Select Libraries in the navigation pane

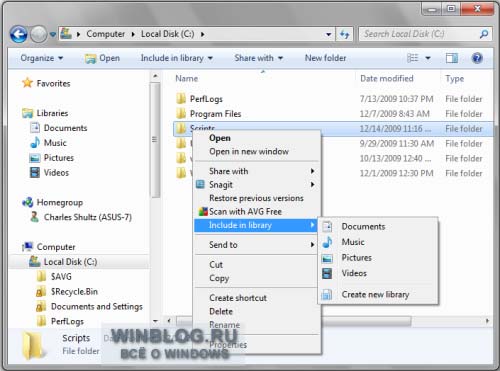point(52,113)
